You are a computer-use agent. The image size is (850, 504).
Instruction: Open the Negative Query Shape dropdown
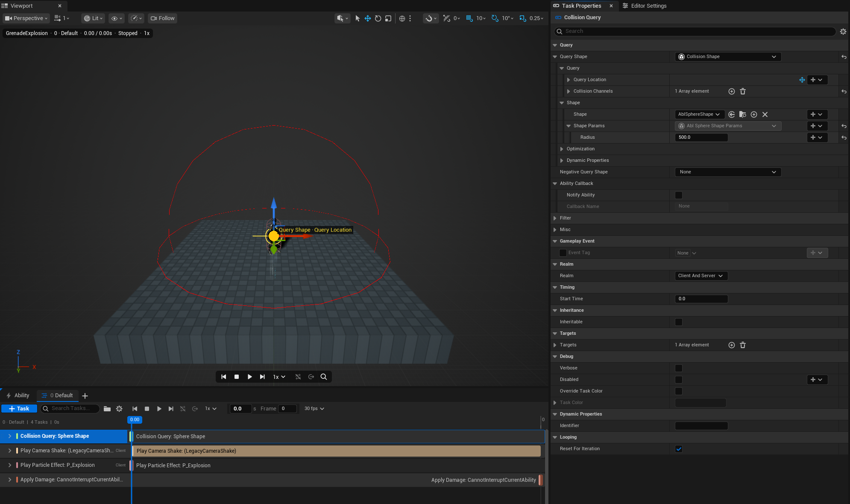coord(728,172)
